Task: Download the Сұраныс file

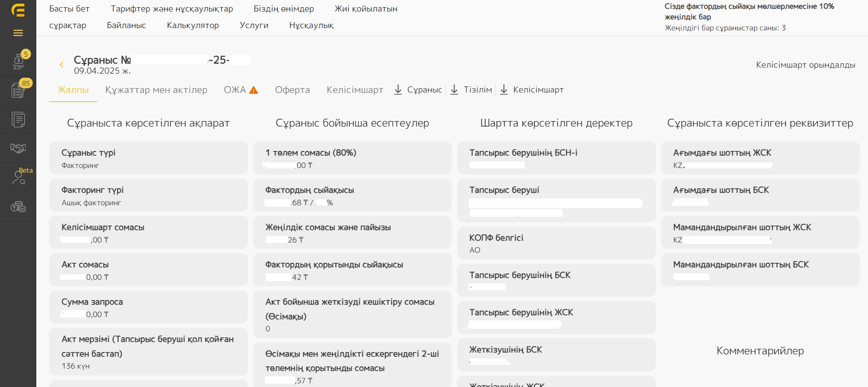Action: pyautogui.click(x=425, y=90)
